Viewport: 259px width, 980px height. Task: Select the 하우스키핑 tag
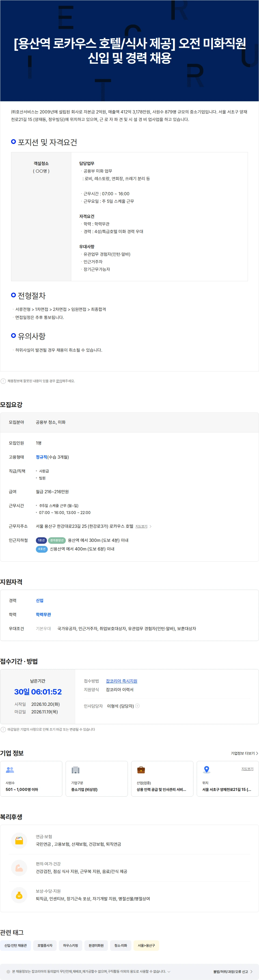tap(70, 945)
